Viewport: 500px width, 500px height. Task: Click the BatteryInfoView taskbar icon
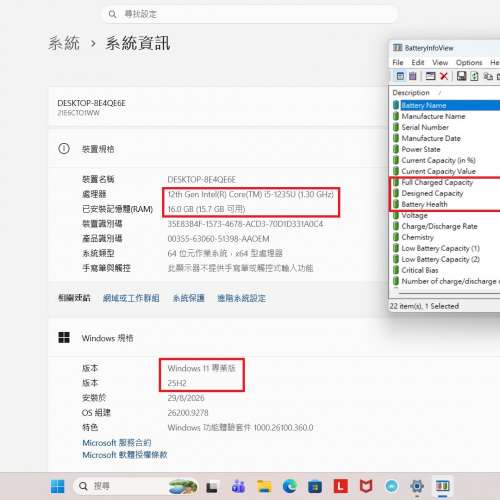443,486
